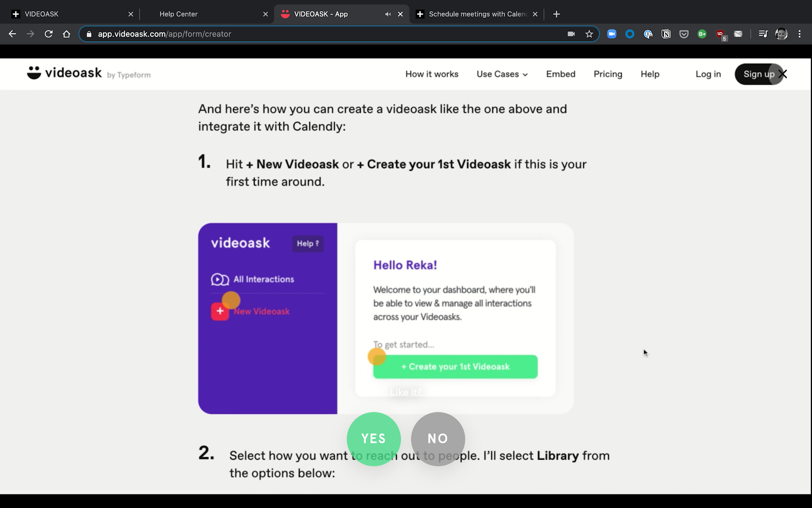Click the 'by Typeform' text
This screenshot has height=508, width=812.
[129, 75]
